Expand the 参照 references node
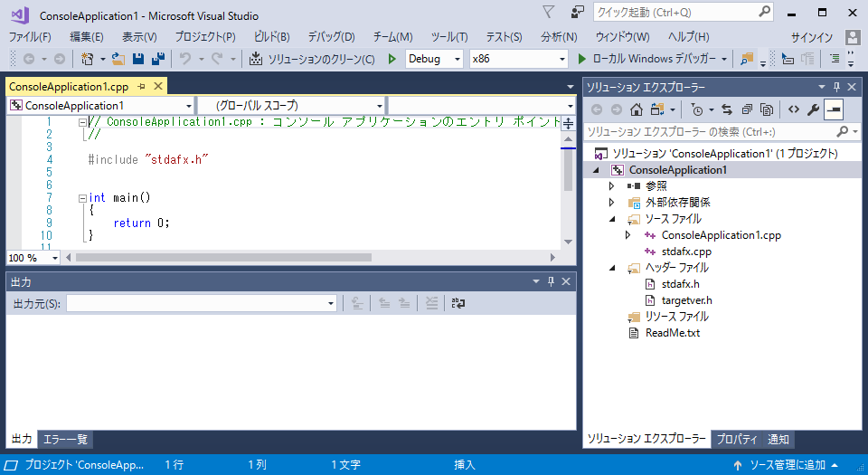 coord(612,186)
